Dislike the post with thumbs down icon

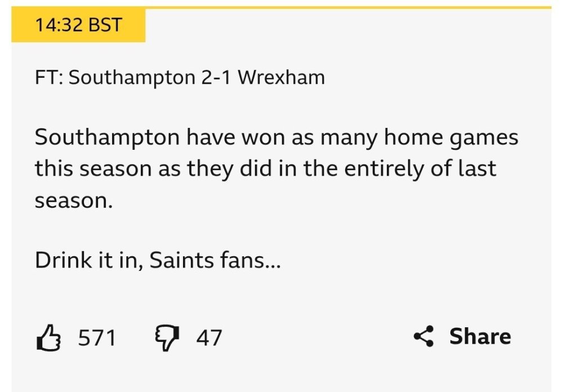pos(166,338)
